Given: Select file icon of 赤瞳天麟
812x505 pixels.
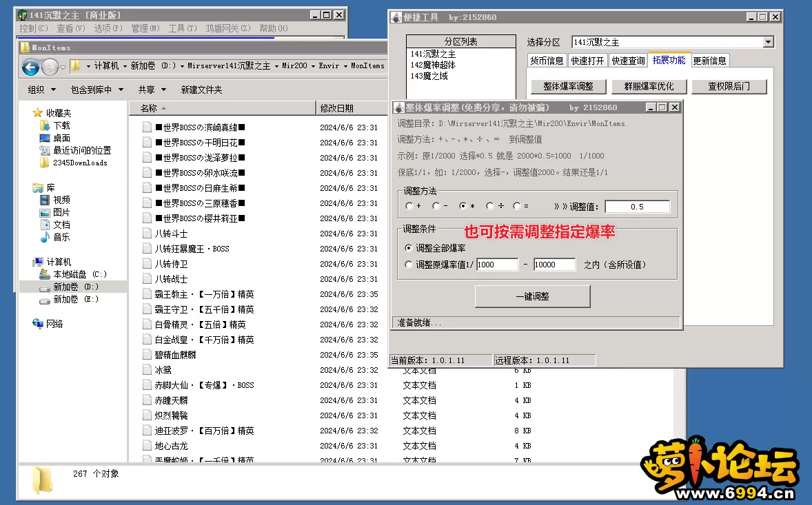Looking at the screenshot, I should click(x=147, y=400).
